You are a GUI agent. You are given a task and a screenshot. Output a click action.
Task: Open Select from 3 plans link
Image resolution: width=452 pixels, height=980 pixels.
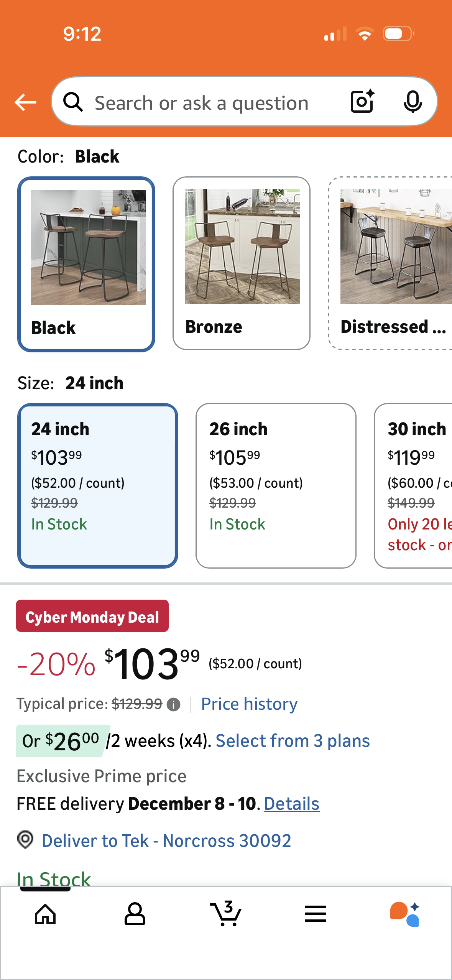pyautogui.click(x=293, y=741)
